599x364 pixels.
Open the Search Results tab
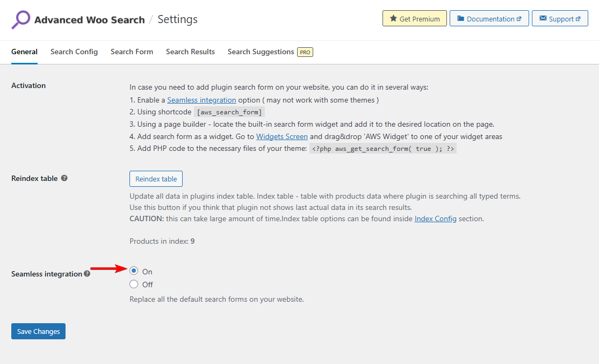(x=190, y=52)
